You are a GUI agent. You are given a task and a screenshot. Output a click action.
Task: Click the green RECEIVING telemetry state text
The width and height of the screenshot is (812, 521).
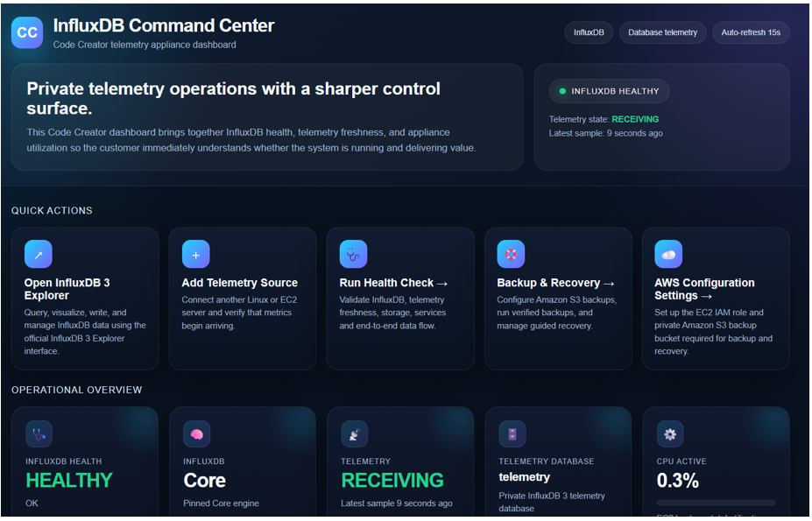(x=635, y=119)
